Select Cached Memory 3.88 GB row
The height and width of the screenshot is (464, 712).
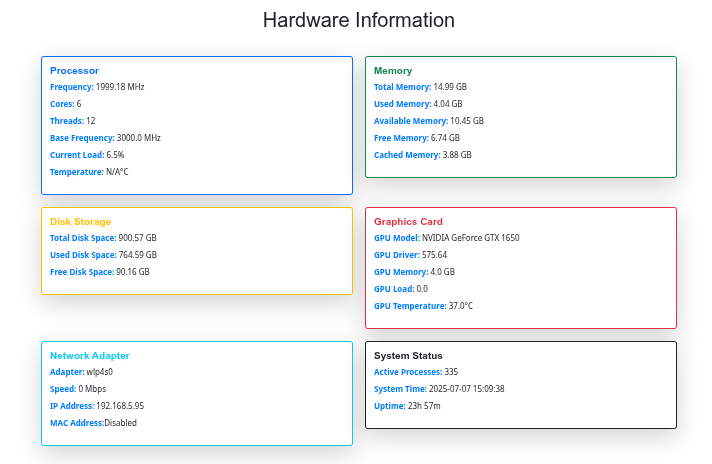tap(423, 155)
